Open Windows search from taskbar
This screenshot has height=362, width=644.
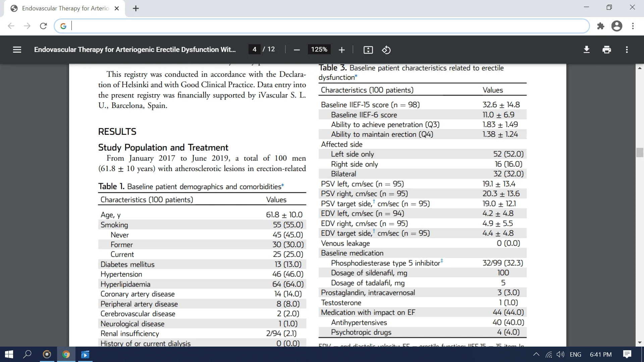[28, 354]
